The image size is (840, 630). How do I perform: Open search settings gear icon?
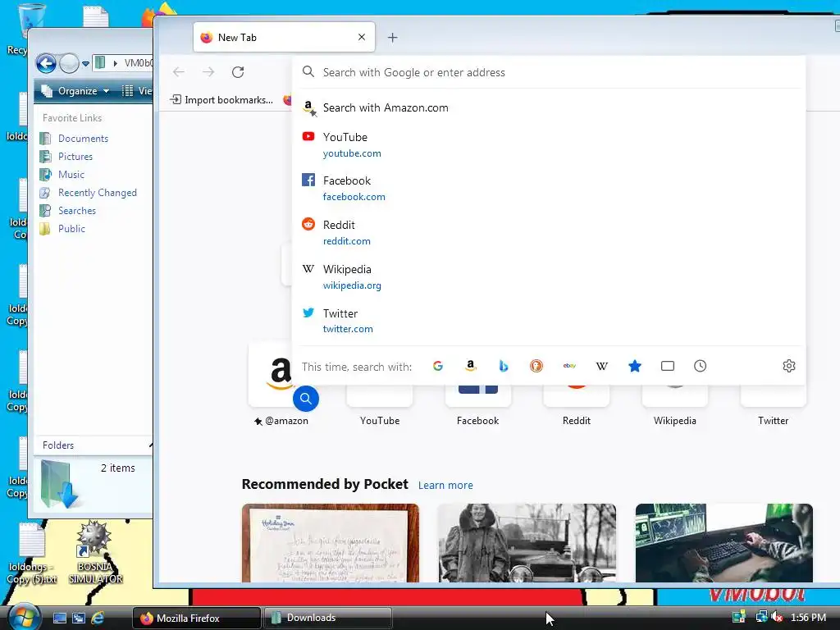tap(789, 366)
